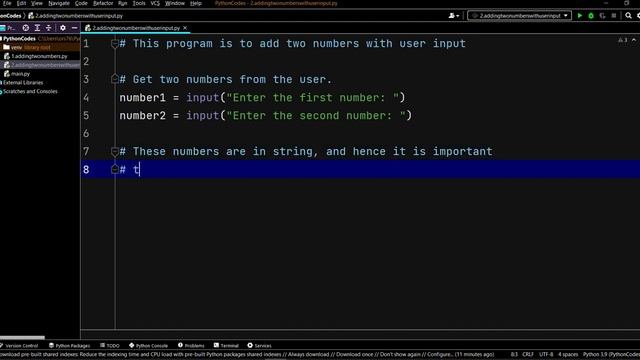Change file encoding UTF-8 in status bar
Viewport: 640px width, 360px height.
[x=546, y=354]
